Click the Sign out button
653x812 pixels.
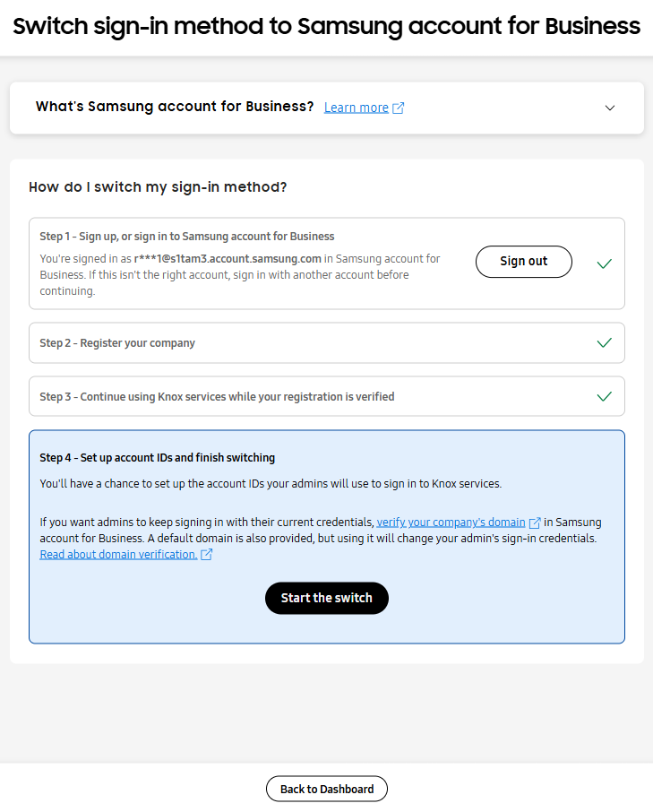pos(523,262)
